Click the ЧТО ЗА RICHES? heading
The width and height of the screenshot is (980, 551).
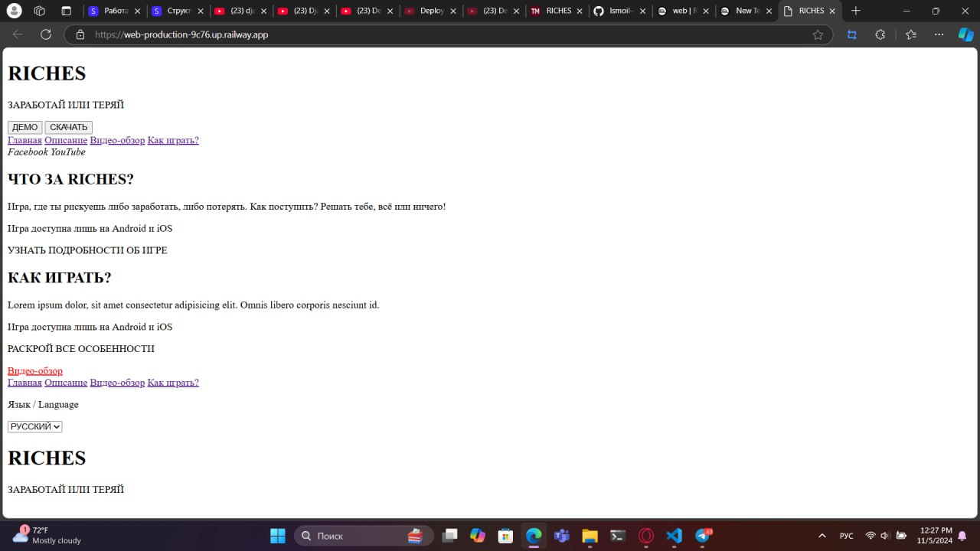click(x=70, y=179)
